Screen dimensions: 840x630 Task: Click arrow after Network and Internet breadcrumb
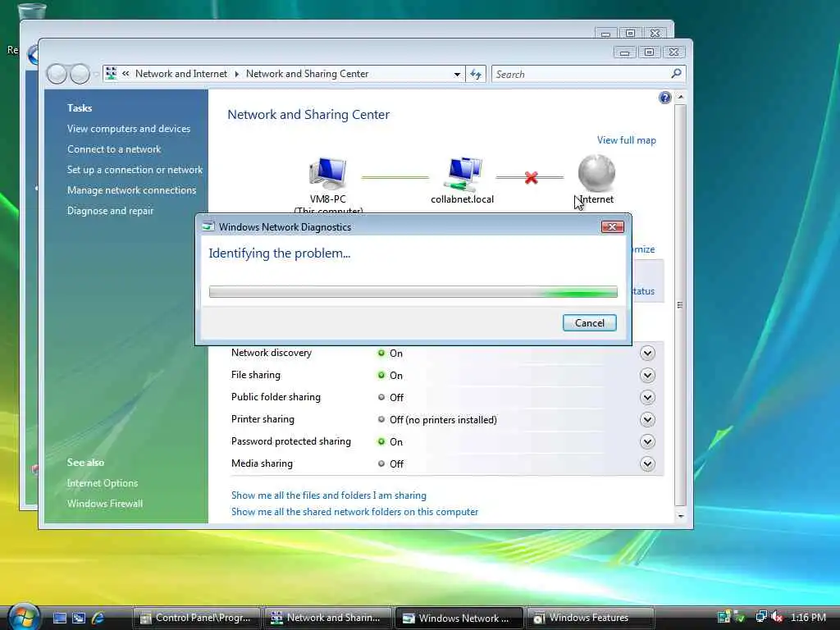point(237,74)
